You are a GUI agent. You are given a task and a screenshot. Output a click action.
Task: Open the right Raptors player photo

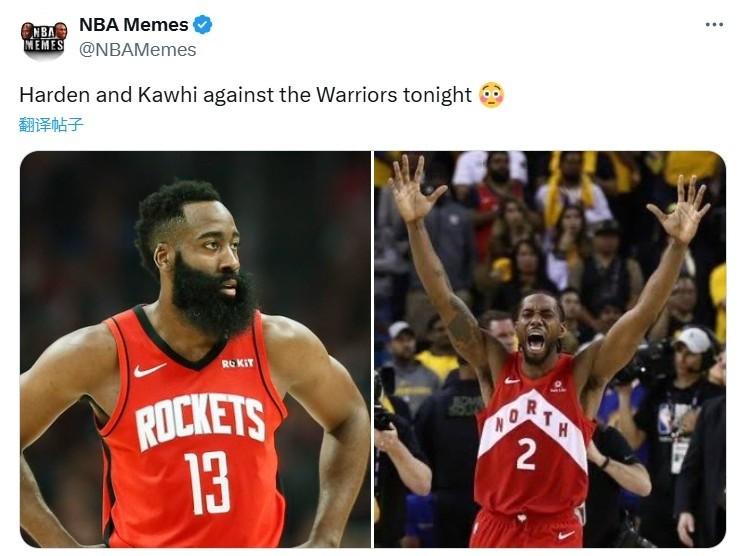[x=550, y=349]
